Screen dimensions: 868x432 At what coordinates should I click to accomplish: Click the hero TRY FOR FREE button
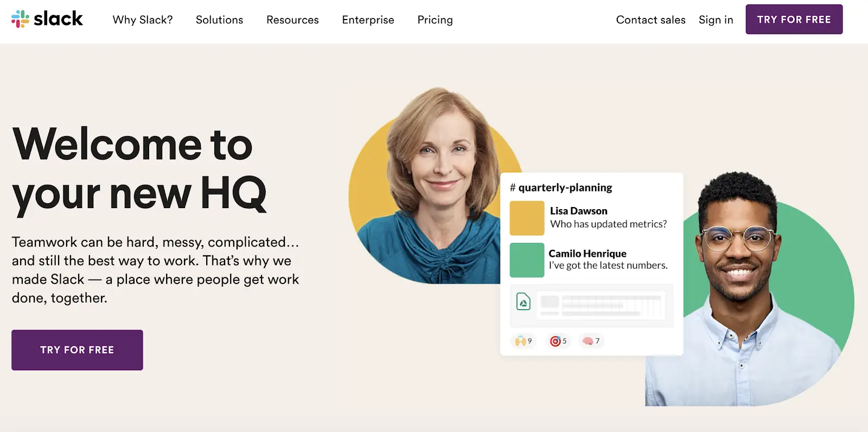pyautogui.click(x=77, y=350)
